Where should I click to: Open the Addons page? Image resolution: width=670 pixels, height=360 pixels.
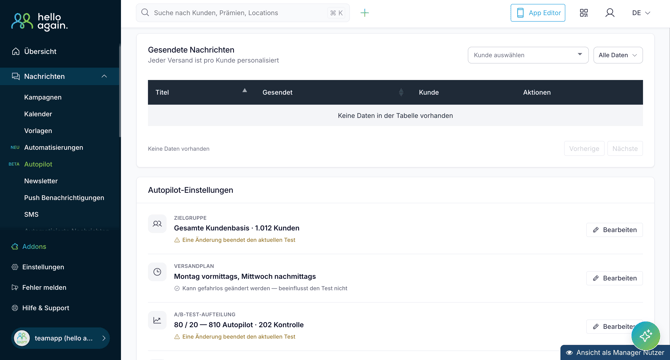[x=34, y=246]
